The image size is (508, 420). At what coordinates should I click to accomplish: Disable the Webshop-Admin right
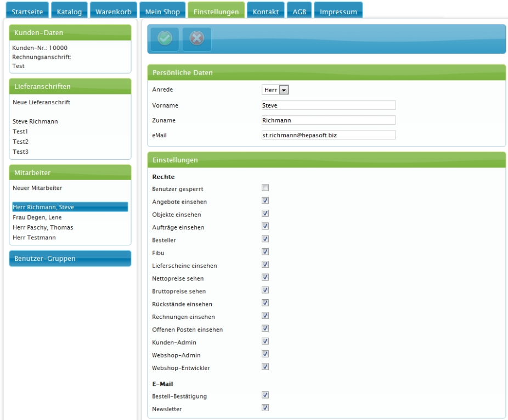[x=265, y=354]
